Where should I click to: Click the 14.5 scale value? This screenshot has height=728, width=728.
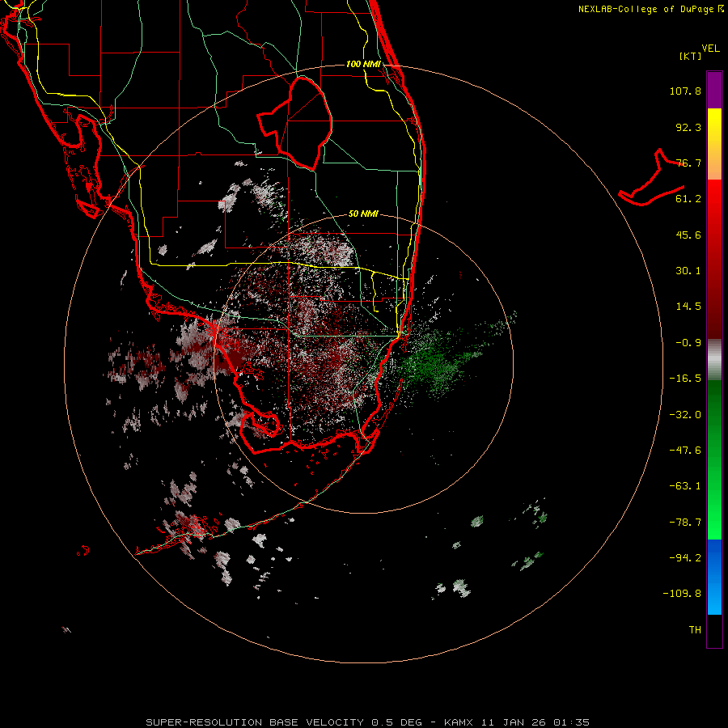coord(688,307)
